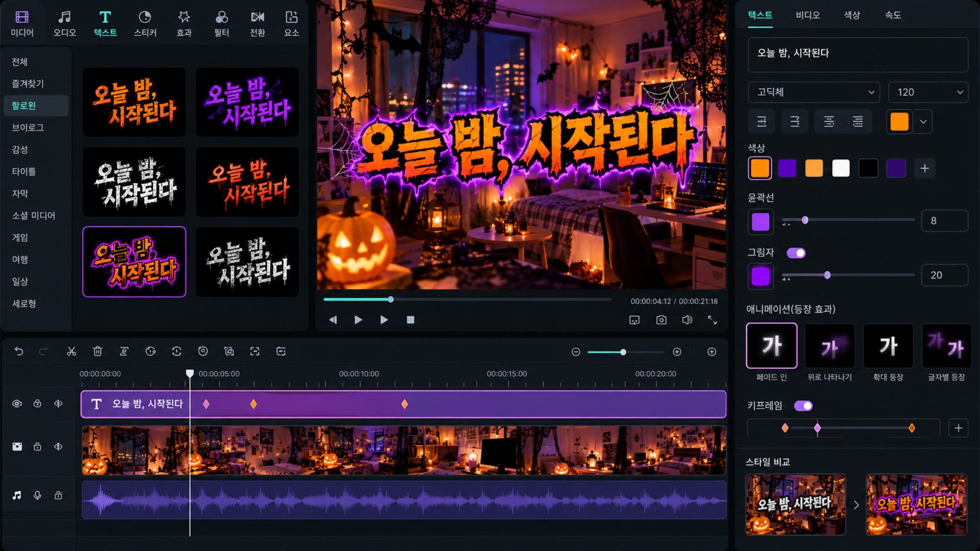Choose the 위로 나타나기 animation
The height and width of the screenshot is (551, 980).
[x=830, y=345]
